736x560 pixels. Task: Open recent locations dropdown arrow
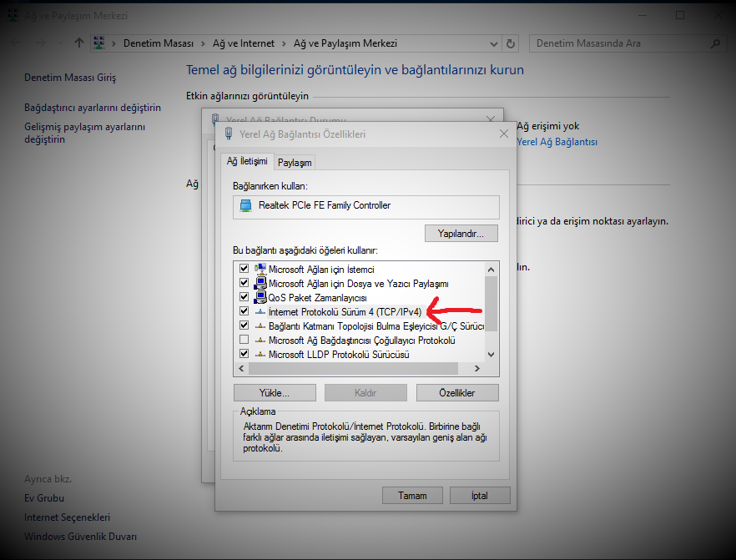(60, 43)
